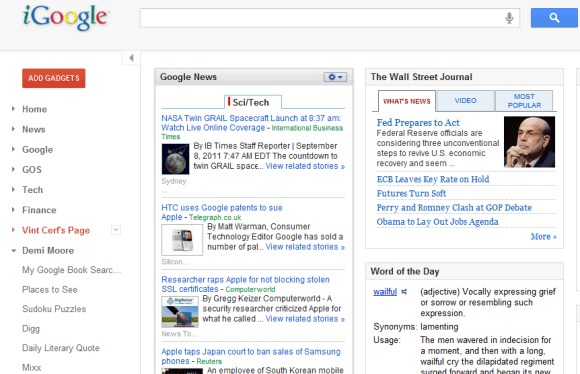Open Daily Literary Quote in the sidebar

point(61,348)
